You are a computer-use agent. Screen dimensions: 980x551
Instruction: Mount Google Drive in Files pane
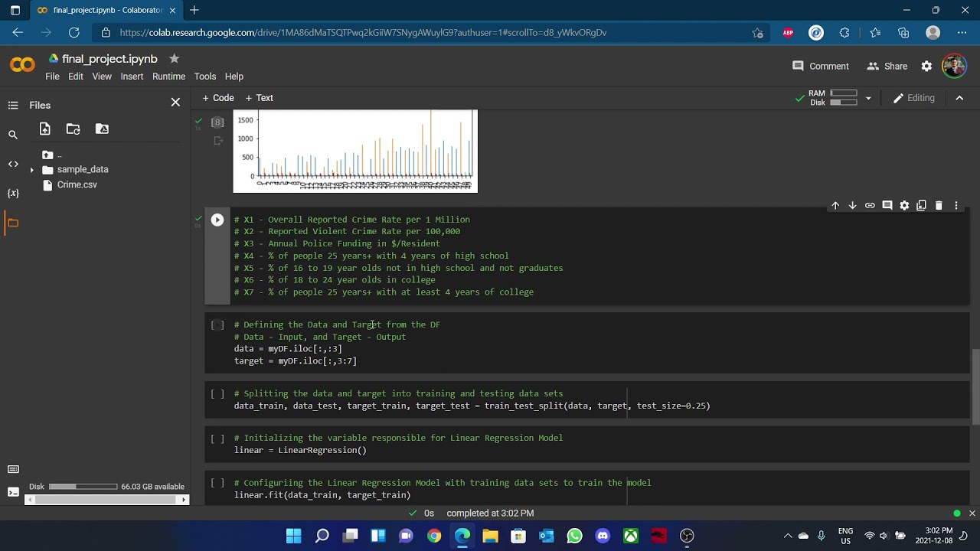102,129
